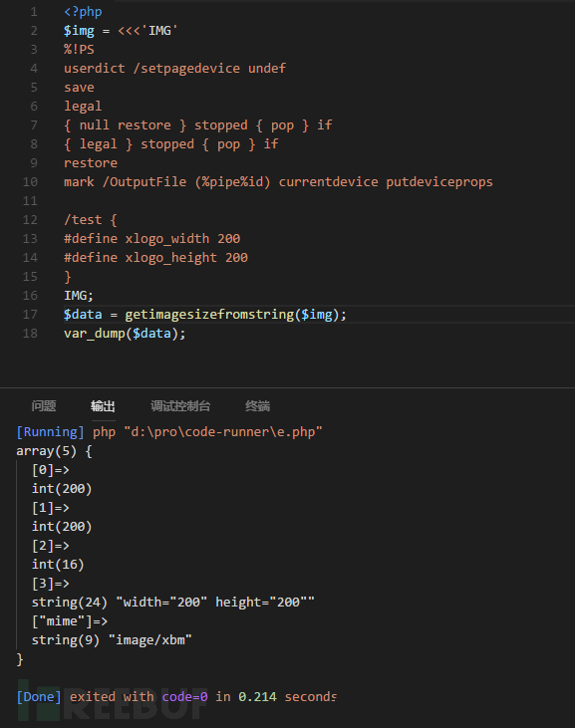Click the '[Done] exited with code=0' line
Image resolution: width=575 pixels, height=728 pixels.
pos(176,697)
